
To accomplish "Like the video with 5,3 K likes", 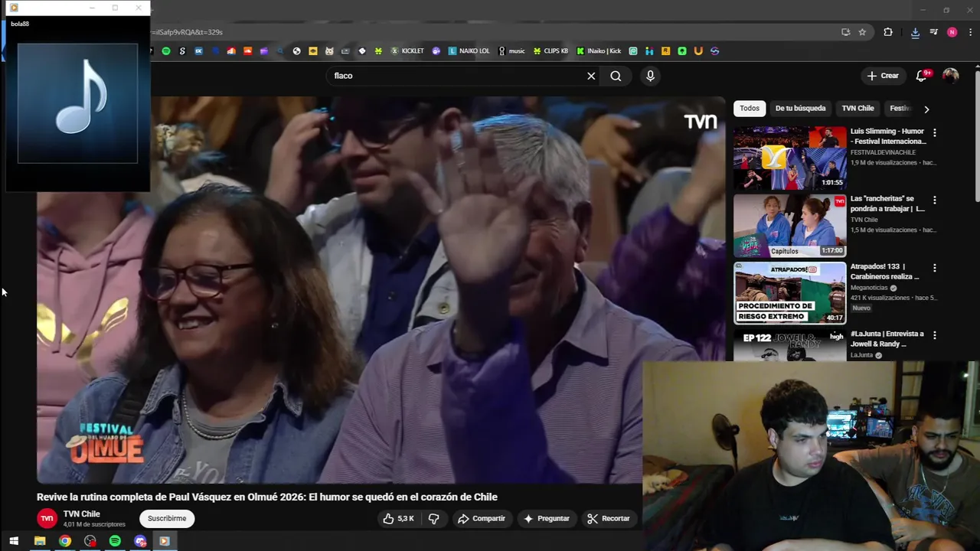I will pos(398,518).
